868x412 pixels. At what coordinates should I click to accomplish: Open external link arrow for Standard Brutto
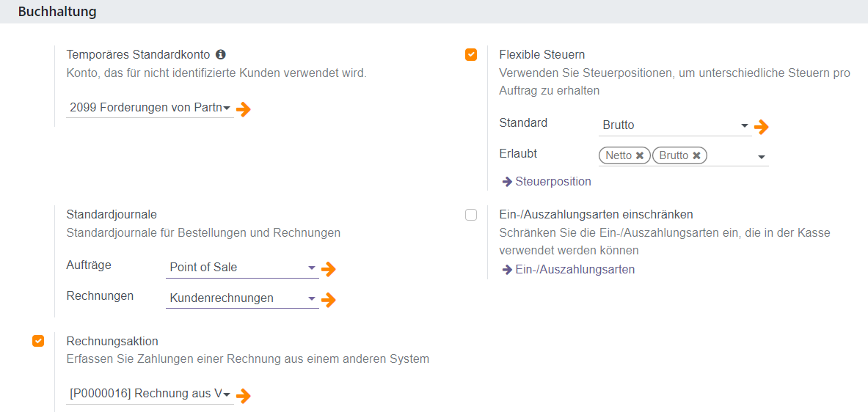762,127
